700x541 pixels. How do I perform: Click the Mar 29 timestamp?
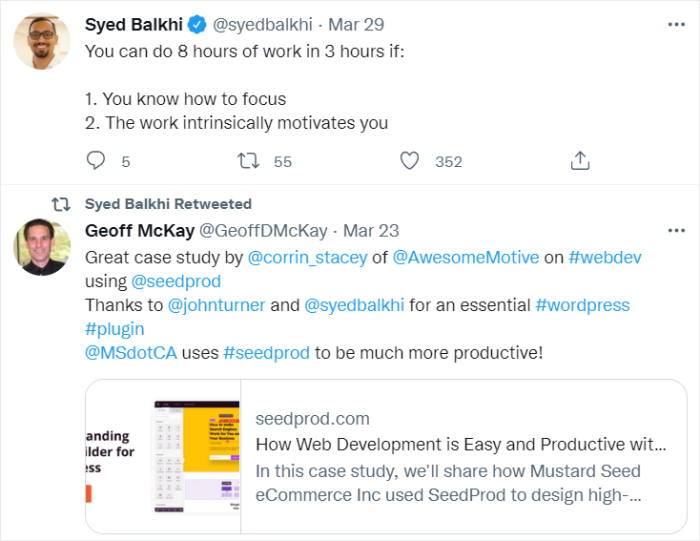point(358,24)
